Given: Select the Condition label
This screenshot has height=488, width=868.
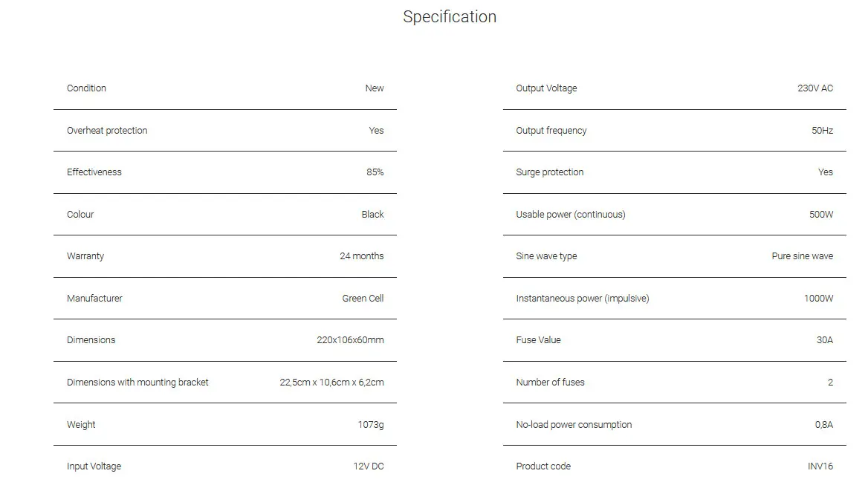Looking at the screenshot, I should point(86,88).
